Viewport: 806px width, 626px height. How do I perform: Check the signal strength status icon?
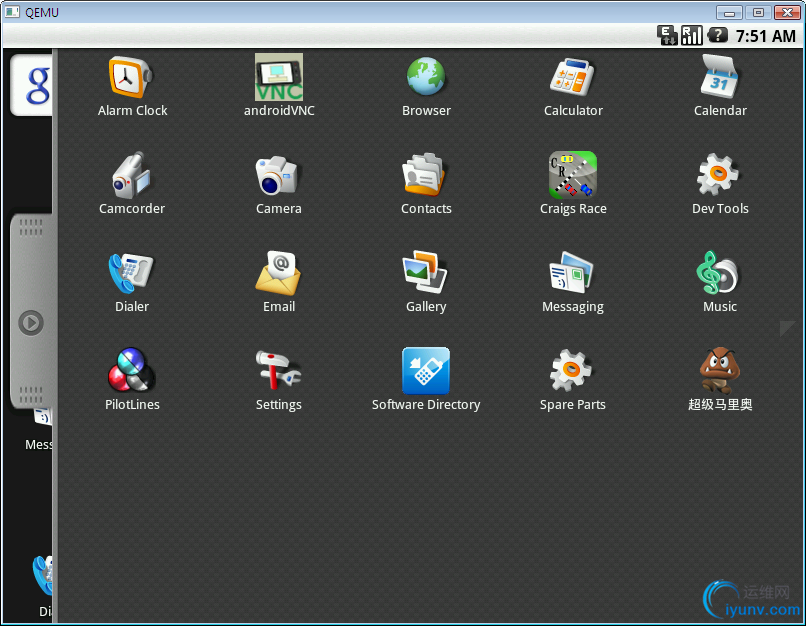691,35
